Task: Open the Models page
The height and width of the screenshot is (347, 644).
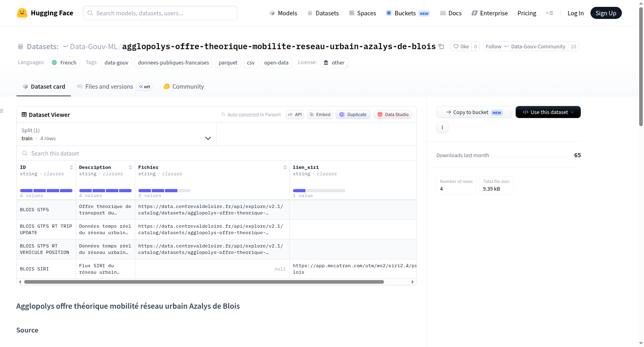Action: pos(283,13)
